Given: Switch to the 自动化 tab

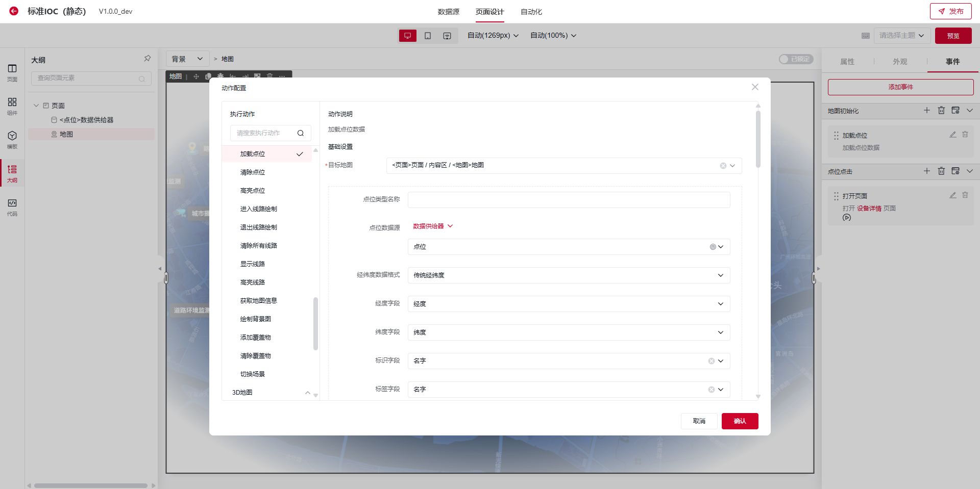Looking at the screenshot, I should point(531,12).
